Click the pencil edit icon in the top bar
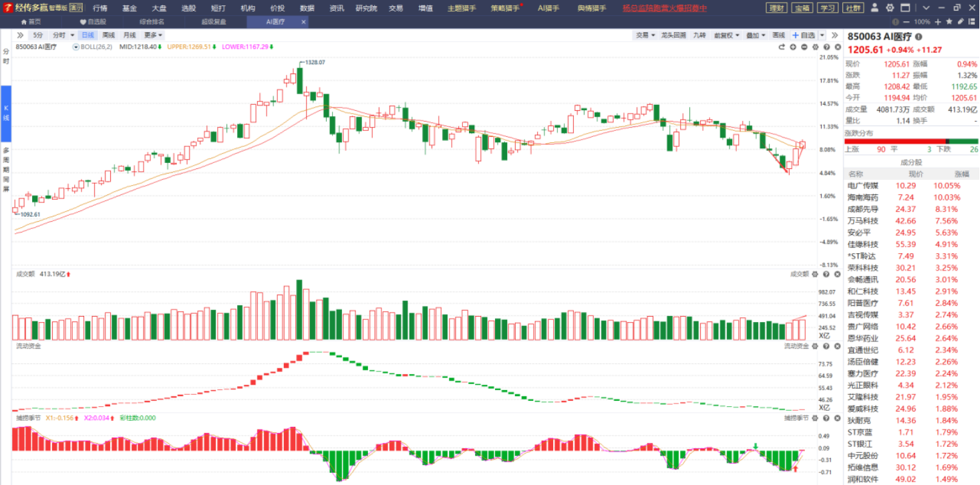 pos(960,21)
